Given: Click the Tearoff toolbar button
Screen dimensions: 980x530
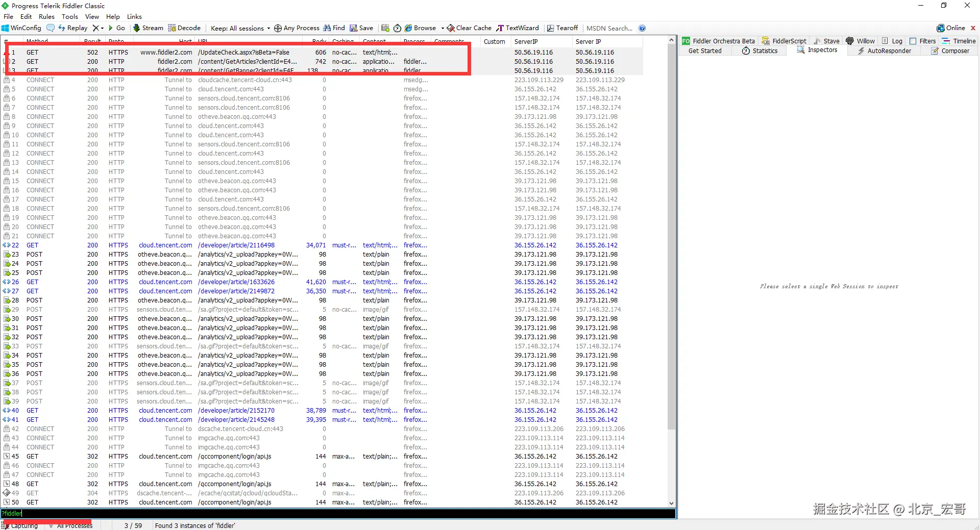Looking at the screenshot, I should 562,28.
